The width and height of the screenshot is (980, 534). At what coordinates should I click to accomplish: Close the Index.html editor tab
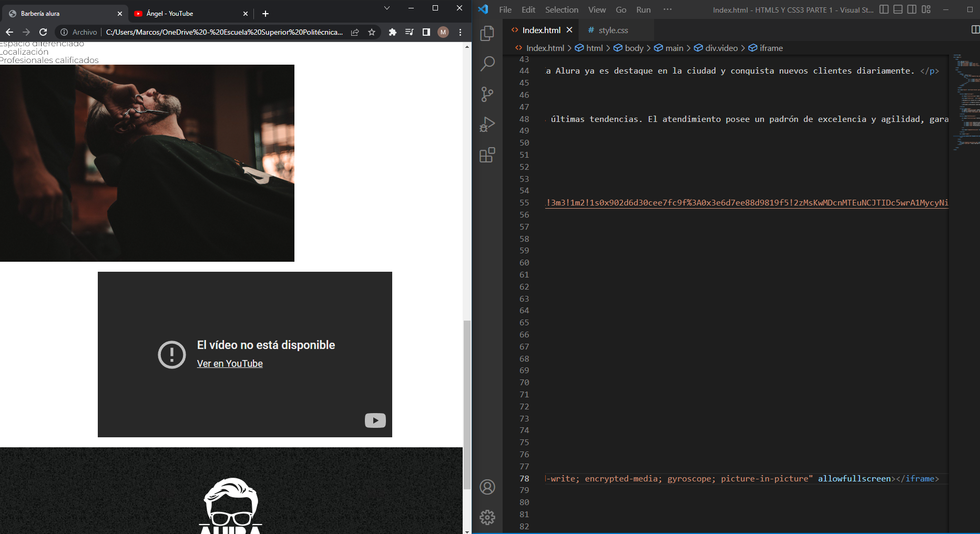pos(569,30)
